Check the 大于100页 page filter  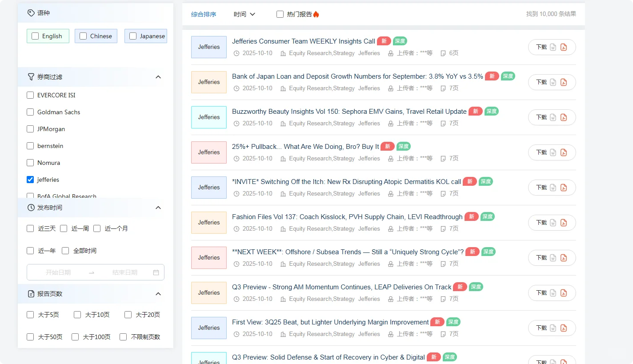click(x=75, y=337)
